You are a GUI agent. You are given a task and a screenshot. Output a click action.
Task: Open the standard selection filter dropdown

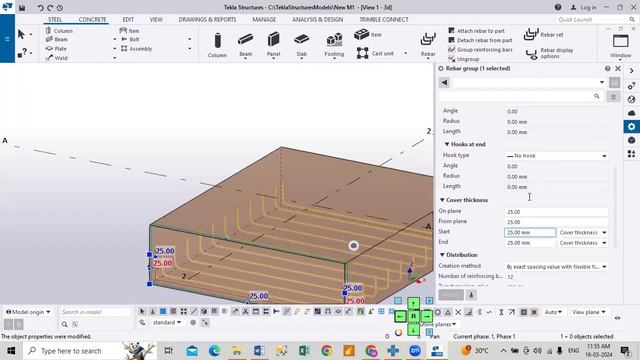point(167,322)
